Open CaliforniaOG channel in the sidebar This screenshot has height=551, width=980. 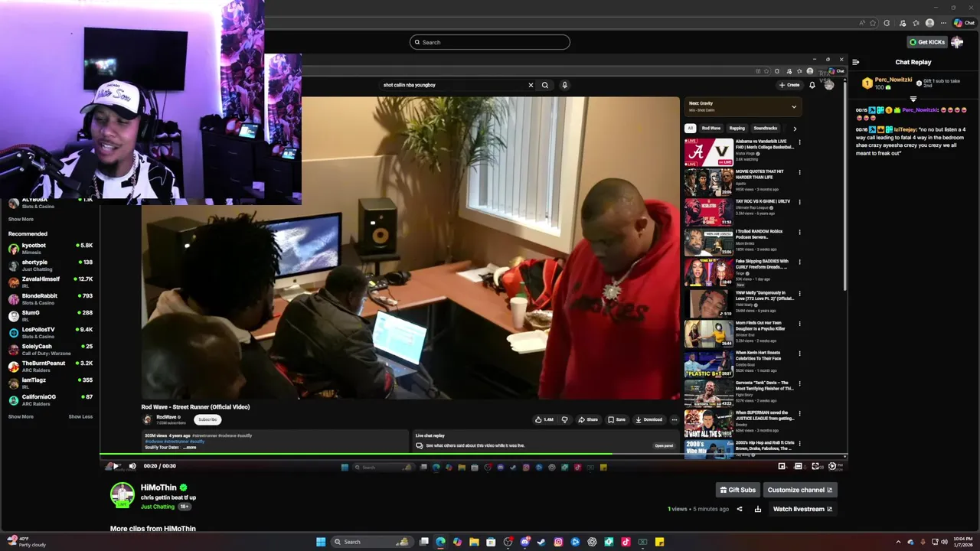[50, 399]
